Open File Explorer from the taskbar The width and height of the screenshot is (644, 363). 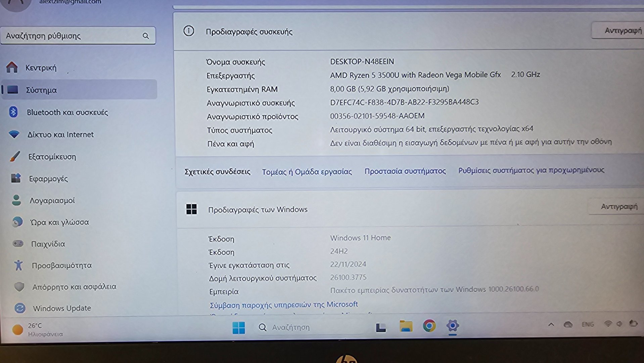[x=406, y=326]
